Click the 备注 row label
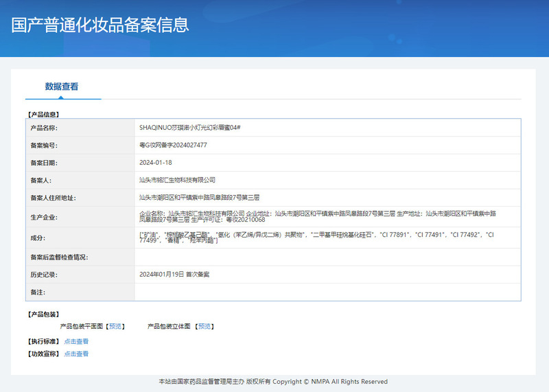 tap(38, 292)
